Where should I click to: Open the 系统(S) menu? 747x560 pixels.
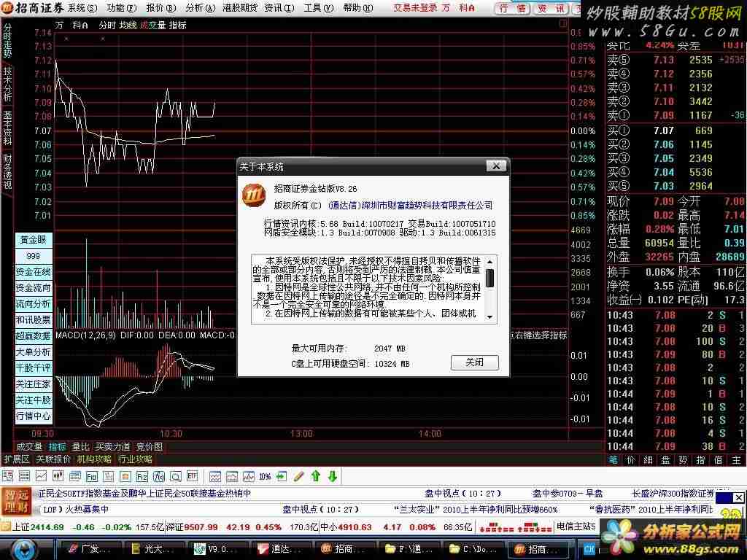tap(82, 8)
